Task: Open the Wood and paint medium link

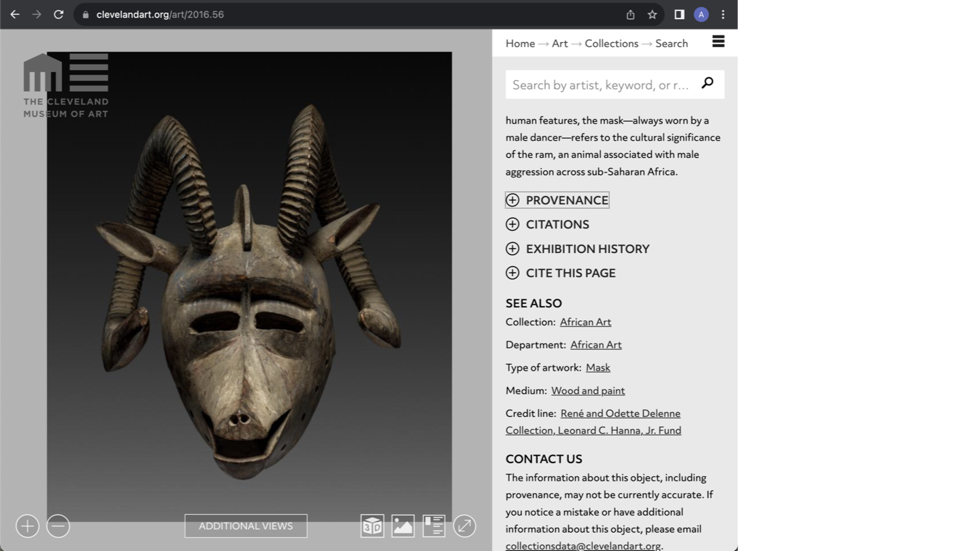Action: (x=588, y=390)
